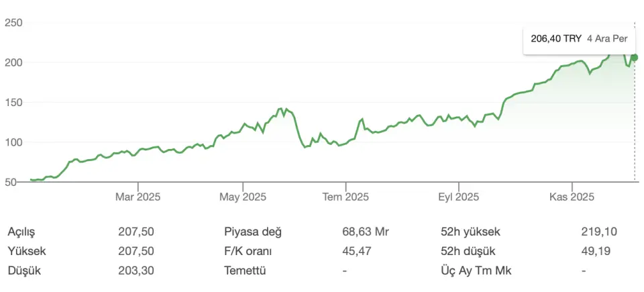Select the Kas 2025 axis label

click(572, 197)
